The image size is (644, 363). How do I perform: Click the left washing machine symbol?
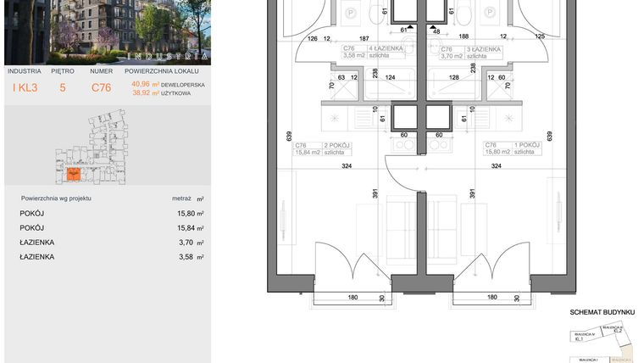(352, 14)
